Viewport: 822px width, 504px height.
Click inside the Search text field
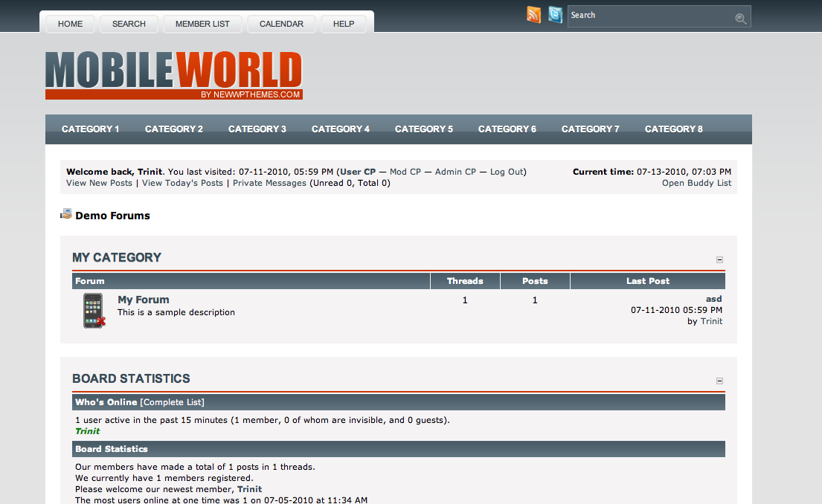tap(647, 16)
